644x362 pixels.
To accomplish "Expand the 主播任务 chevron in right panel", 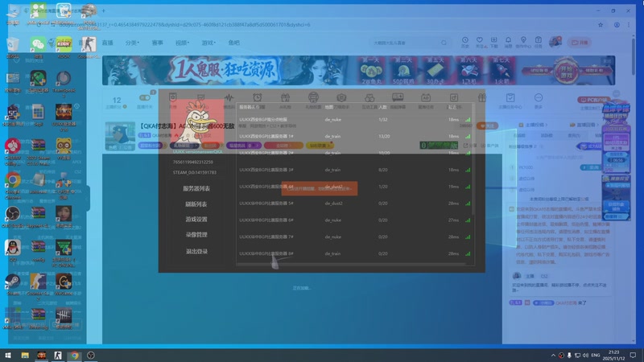I will tap(547, 125).
